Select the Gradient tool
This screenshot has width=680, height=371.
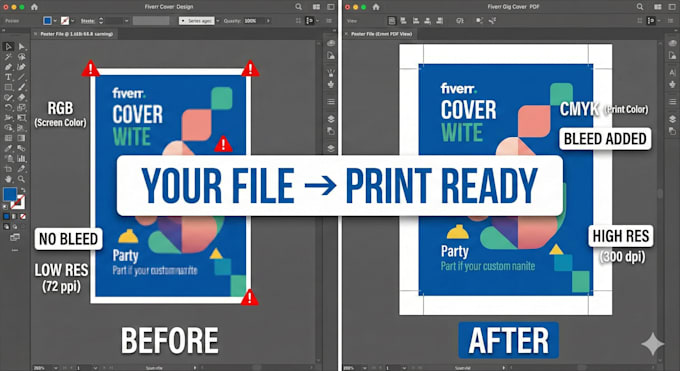click(x=21, y=138)
